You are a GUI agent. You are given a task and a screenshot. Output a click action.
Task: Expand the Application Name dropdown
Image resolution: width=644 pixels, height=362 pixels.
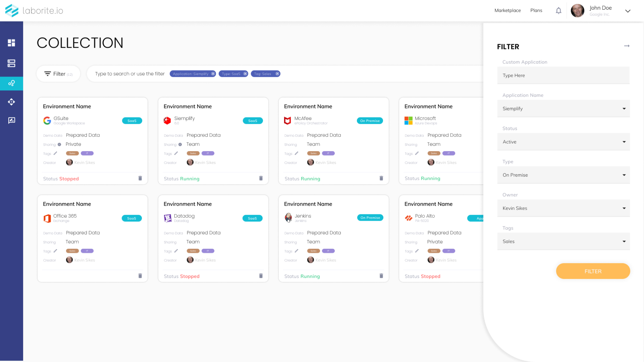(563, 109)
